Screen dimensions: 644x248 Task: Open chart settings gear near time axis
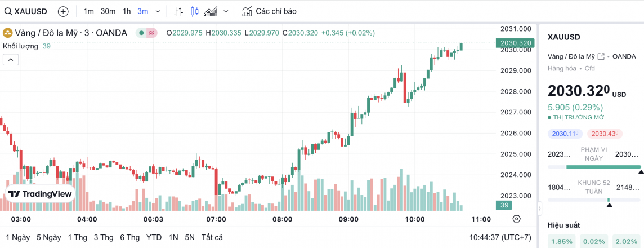tap(517, 219)
